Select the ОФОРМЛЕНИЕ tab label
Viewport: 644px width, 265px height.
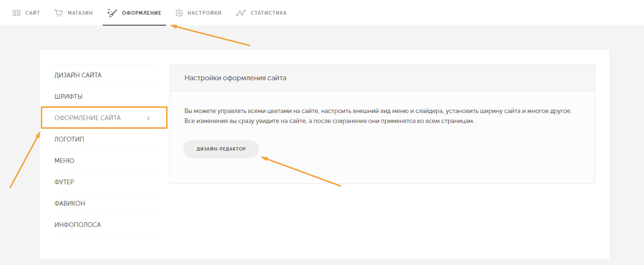pos(141,13)
